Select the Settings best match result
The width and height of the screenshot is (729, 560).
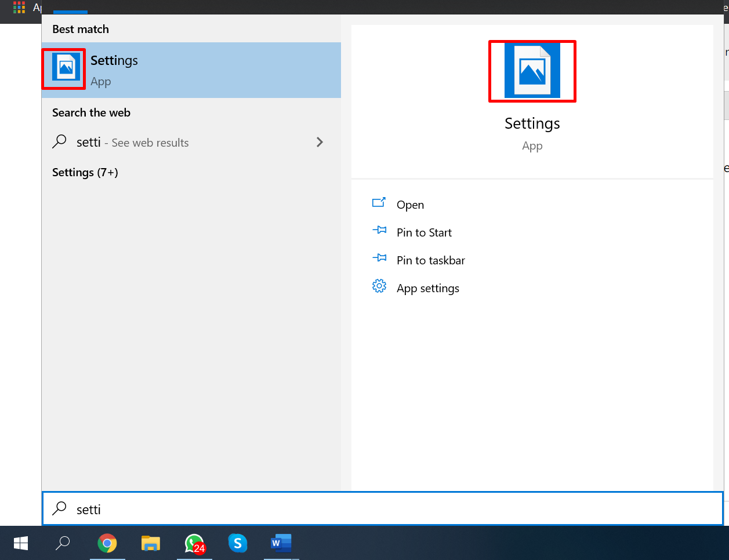(x=191, y=70)
